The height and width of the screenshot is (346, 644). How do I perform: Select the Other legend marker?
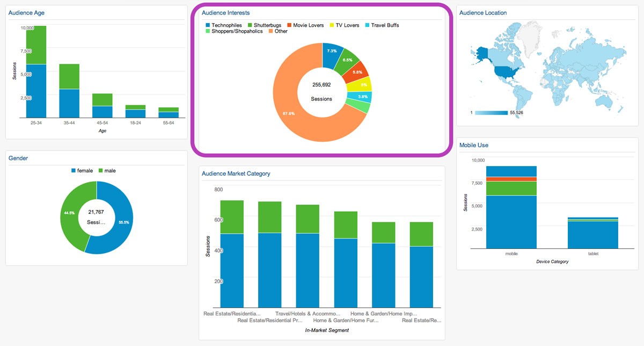[x=270, y=31]
